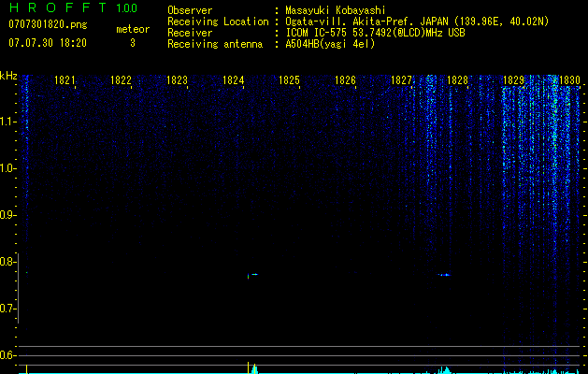Click the meteor echo trace just after 1824
The width and height of the screenshot is (588, 374).
[252, 276]
